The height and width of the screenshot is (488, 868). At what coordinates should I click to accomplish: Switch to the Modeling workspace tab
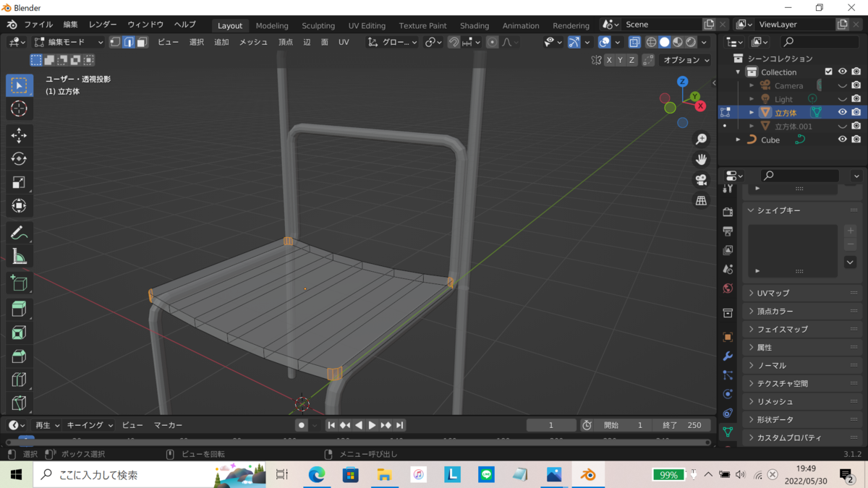point(272,25)
